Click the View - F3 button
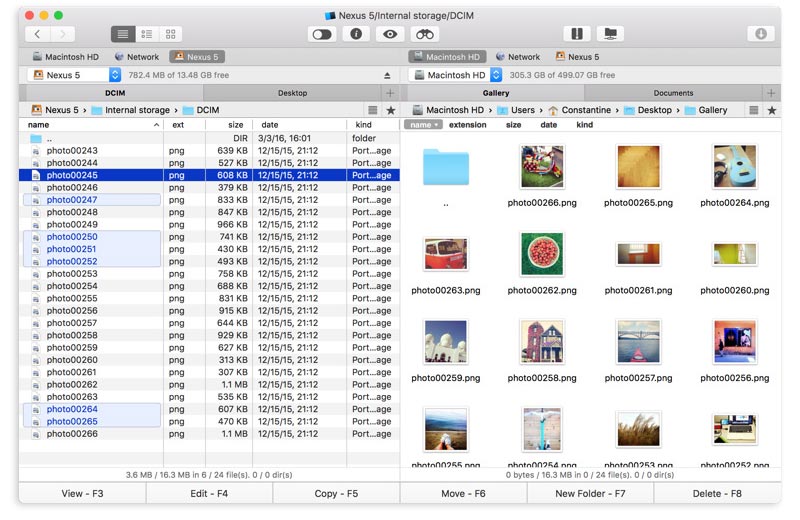This screenshot has height=520, width=800. pos(82,493)
